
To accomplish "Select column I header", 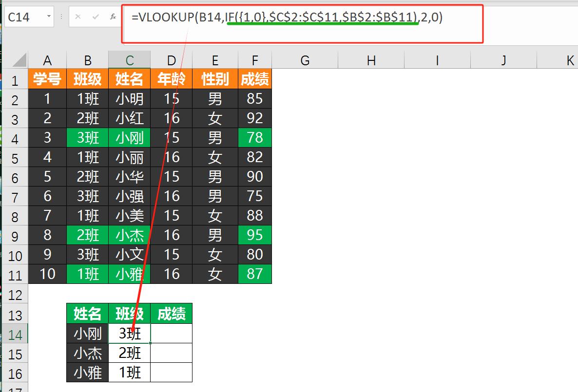I will coord(437,60).
